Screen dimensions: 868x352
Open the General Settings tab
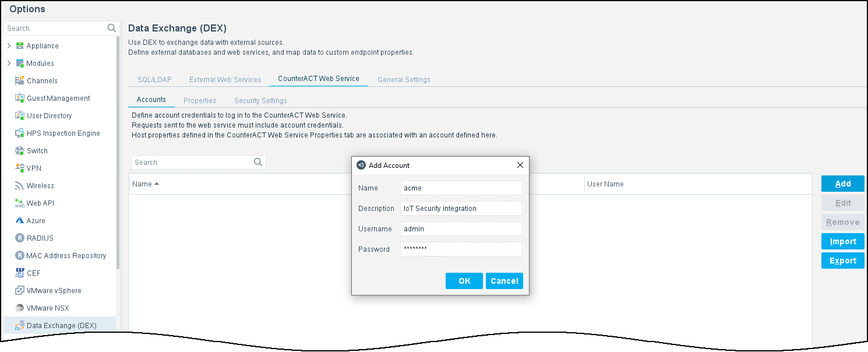[404, 79]
